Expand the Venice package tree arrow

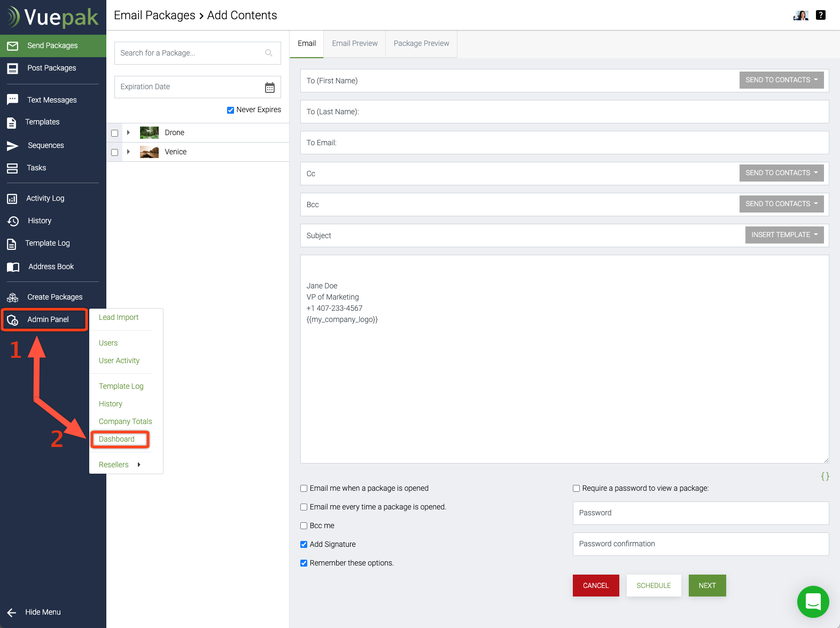[x=128, y=152]
